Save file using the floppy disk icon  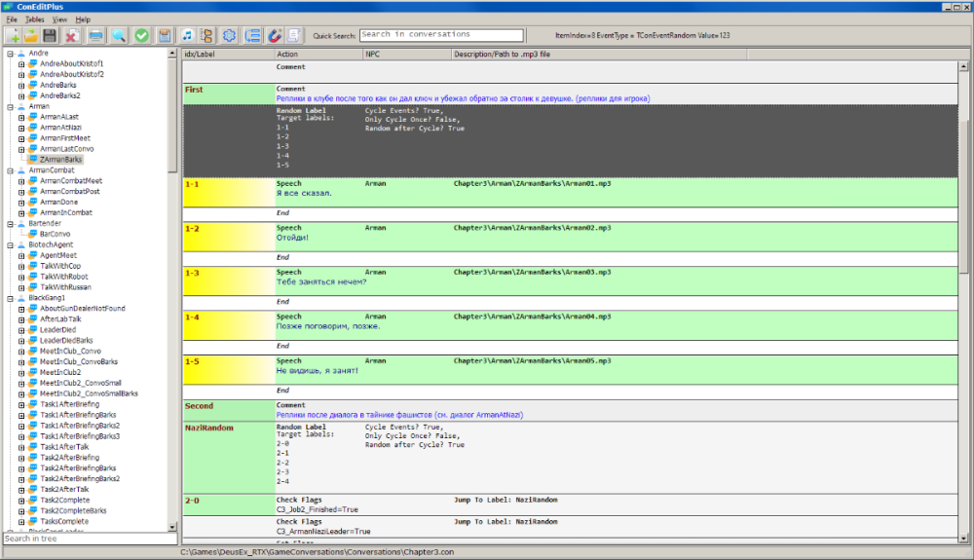pyautogui.click(x=49, y=36)
